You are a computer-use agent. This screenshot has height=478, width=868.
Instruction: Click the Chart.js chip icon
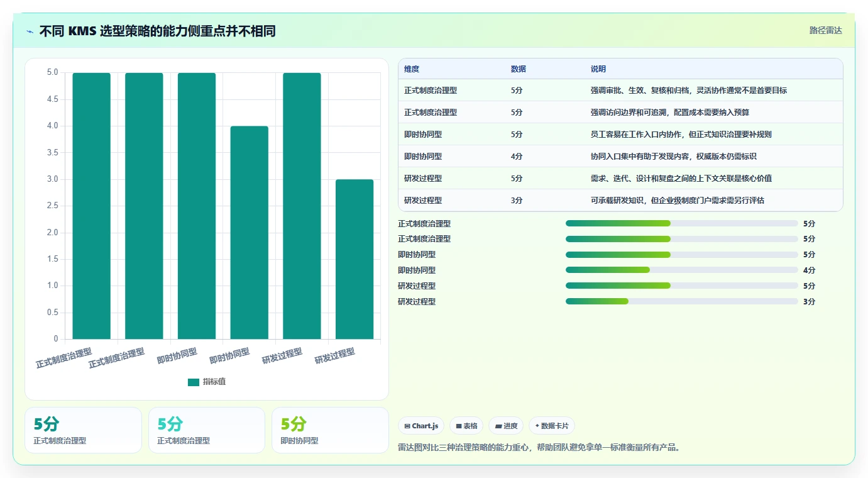tap(407, 426)
